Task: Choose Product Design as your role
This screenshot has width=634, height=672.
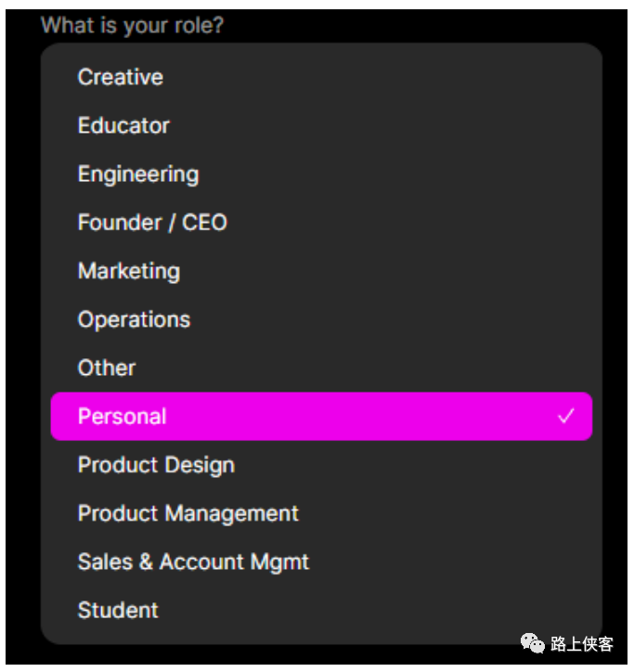Action: point(156,465)
